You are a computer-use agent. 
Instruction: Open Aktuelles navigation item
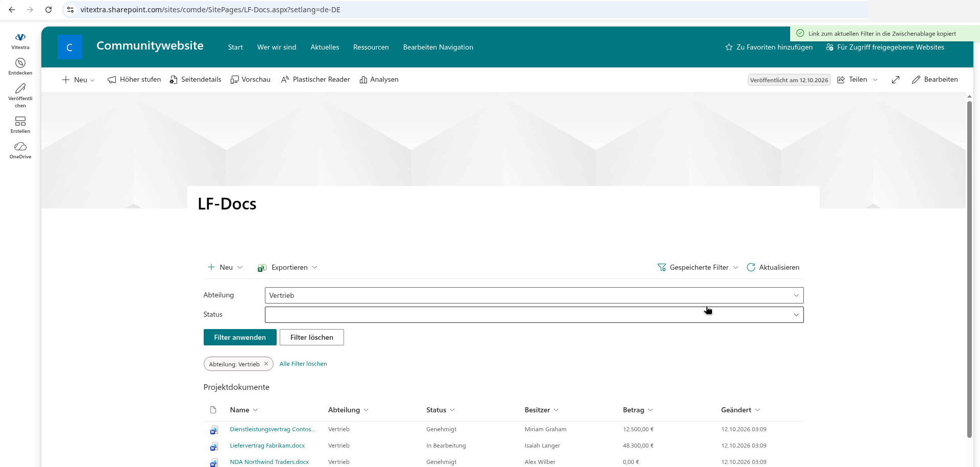pos(325,47)
